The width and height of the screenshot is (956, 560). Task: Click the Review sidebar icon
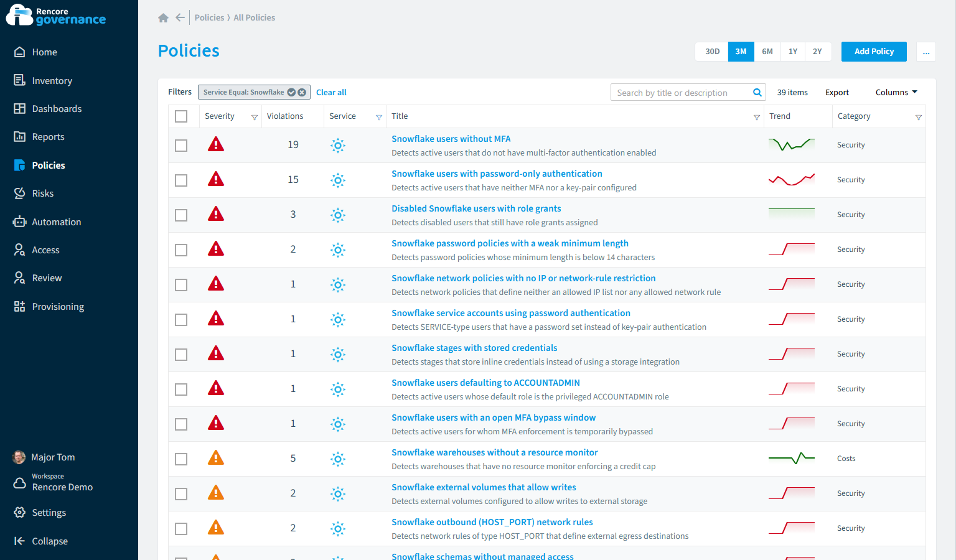(x=19, y=278)
